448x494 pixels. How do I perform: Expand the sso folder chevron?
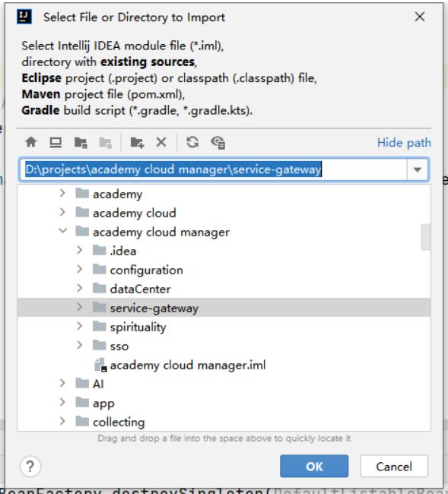tap(79, 345)
